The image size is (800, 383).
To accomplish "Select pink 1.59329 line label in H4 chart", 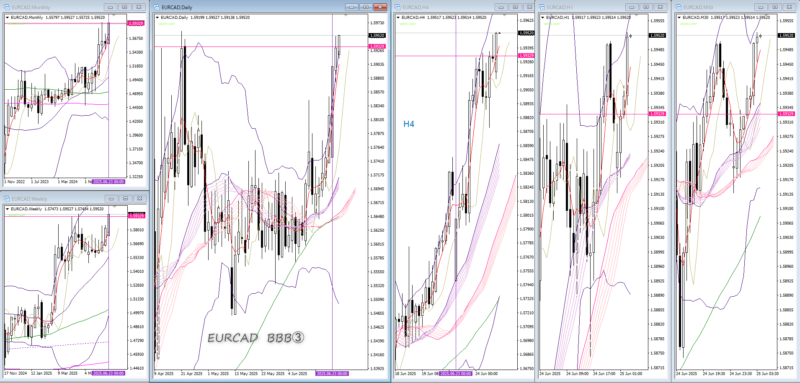I will 526,55.
